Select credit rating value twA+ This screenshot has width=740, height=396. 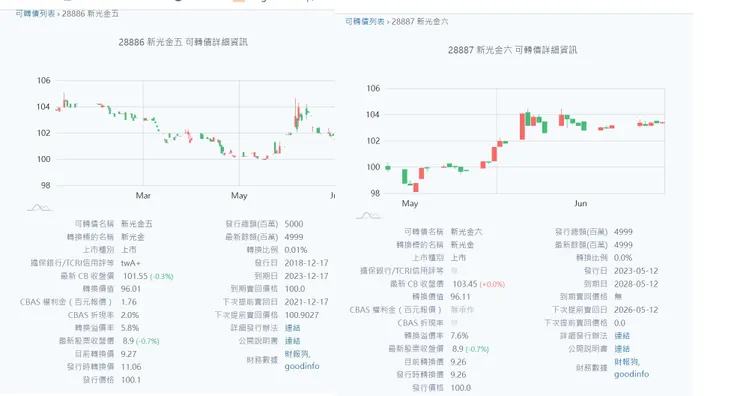131,263
